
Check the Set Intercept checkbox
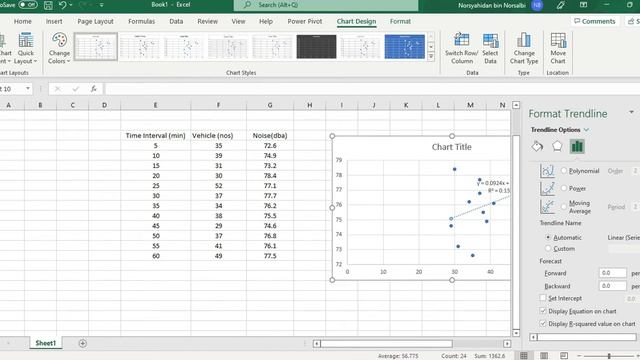coord(542,298)
